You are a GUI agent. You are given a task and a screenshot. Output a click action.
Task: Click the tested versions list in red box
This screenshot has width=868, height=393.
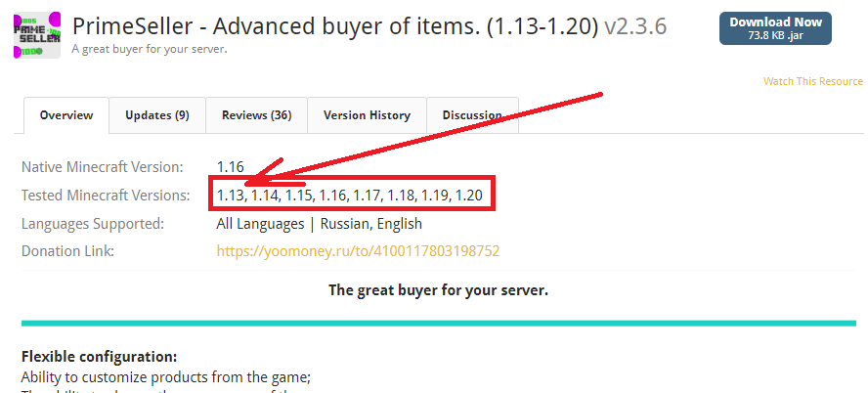pyautogui.click(x=349, y=195)
